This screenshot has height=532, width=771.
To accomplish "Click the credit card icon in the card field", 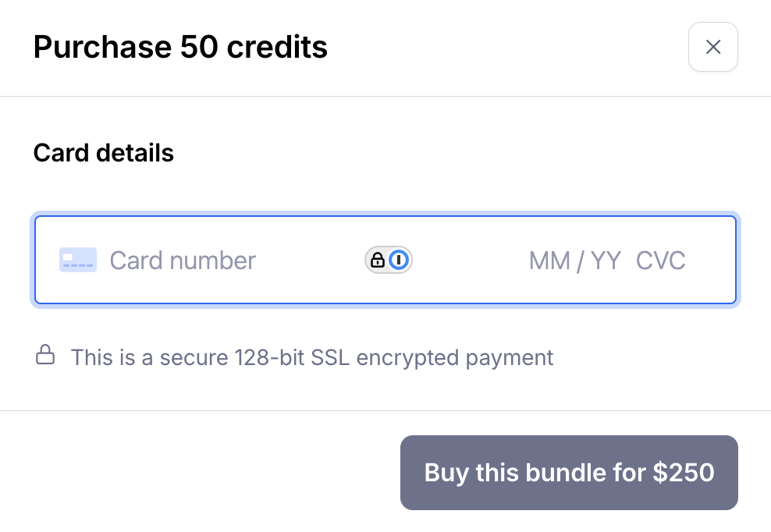I will pyautogui.click(x=78, y=260).
